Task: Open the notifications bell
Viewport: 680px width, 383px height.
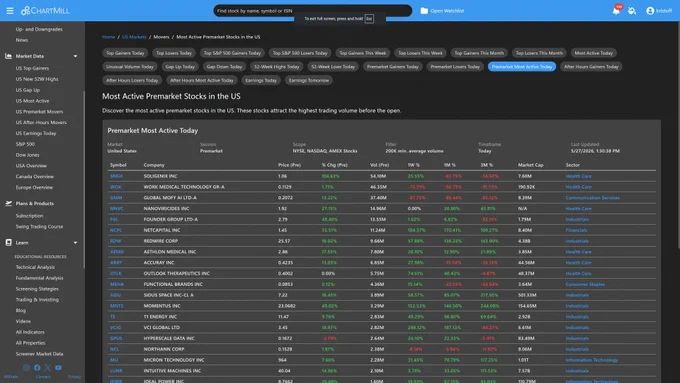Action: tap(616, 10)
